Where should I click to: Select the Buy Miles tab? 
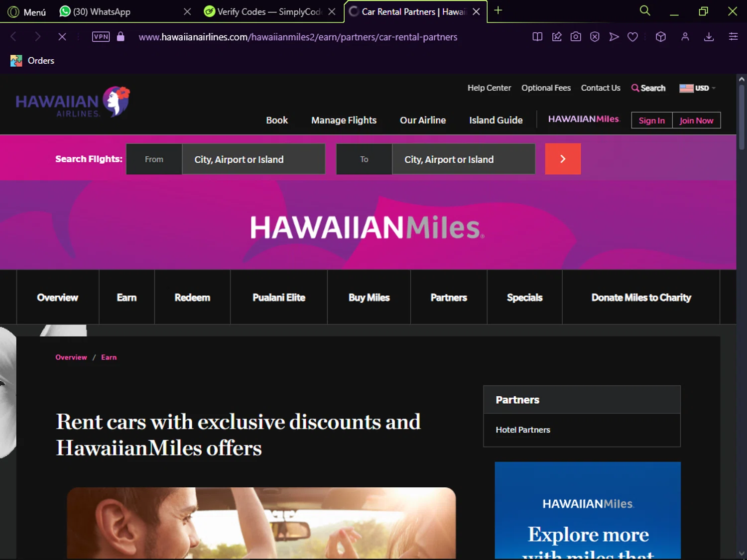point(369,298)
